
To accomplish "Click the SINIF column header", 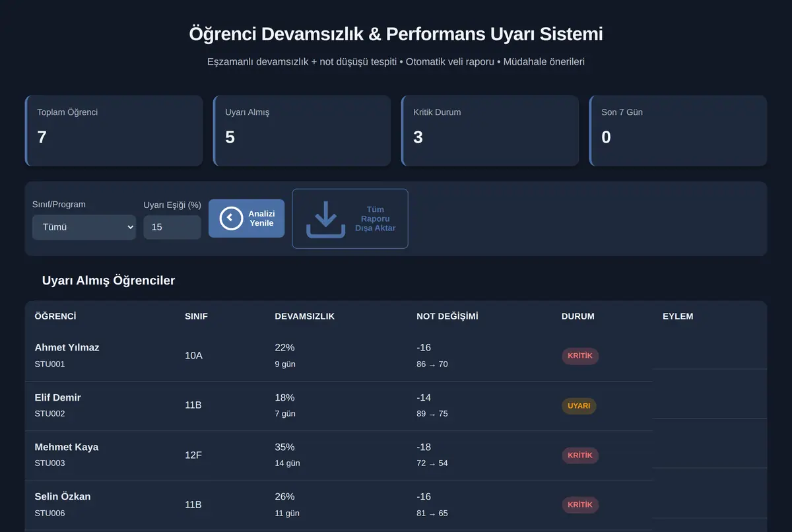I will point(196,316).
